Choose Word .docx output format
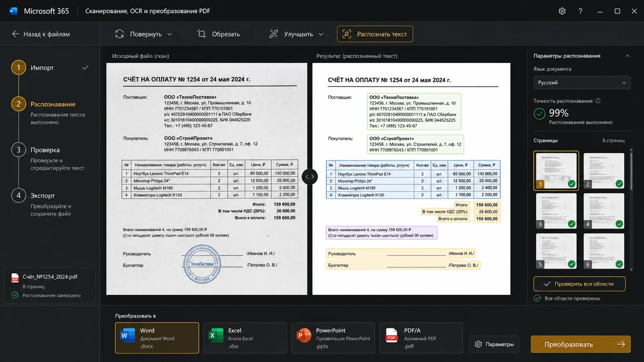The image size is (644, 362). [x=157, y=338]
